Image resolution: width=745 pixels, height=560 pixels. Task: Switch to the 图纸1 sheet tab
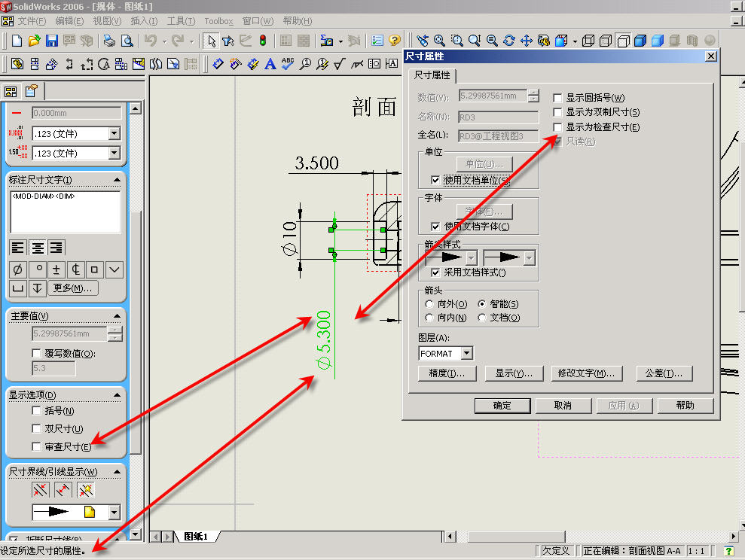coord(196,536)
